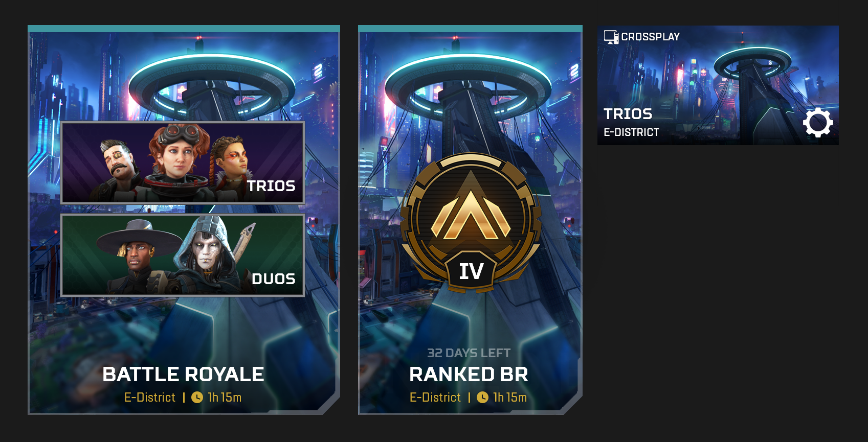Viewport: 868px width, 442px height.
Task: Click the clock icon under Battle Royale
Action: pyautogui.click(x=197, y=398)
